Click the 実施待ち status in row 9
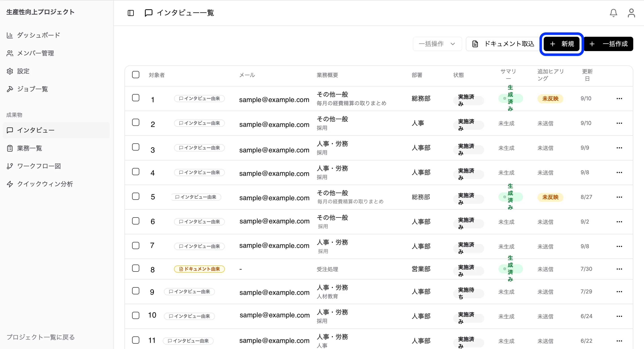644x349 pixels. point(468,293)
